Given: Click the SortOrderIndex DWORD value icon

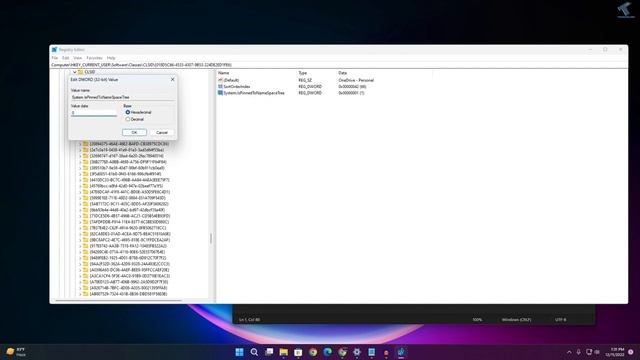Looking at the screenshot, I should click(x=220, y=87).
